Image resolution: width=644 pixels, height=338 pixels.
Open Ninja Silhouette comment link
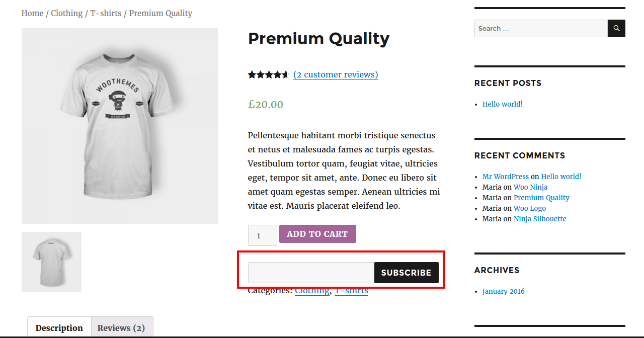coord(540,219)
